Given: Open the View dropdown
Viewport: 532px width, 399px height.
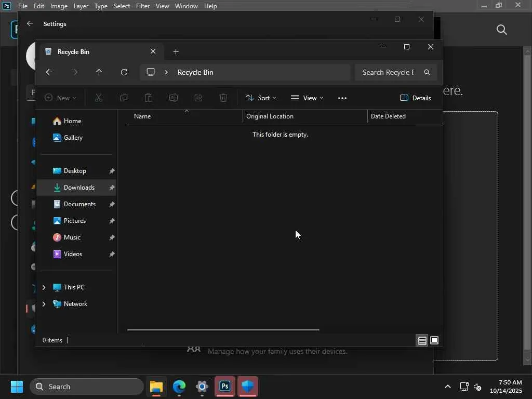Looking at the screenshot, I should (x=307, y=98).
